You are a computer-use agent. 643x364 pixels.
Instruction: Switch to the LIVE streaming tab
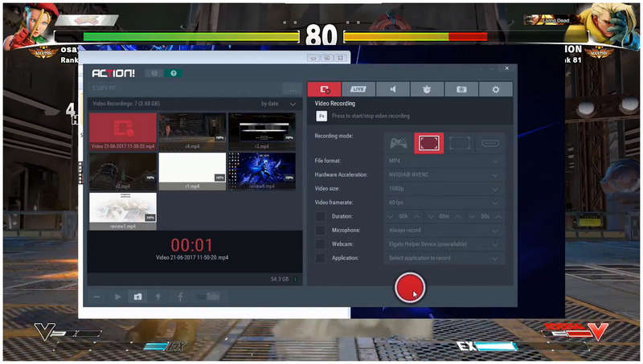click(358, 89)
